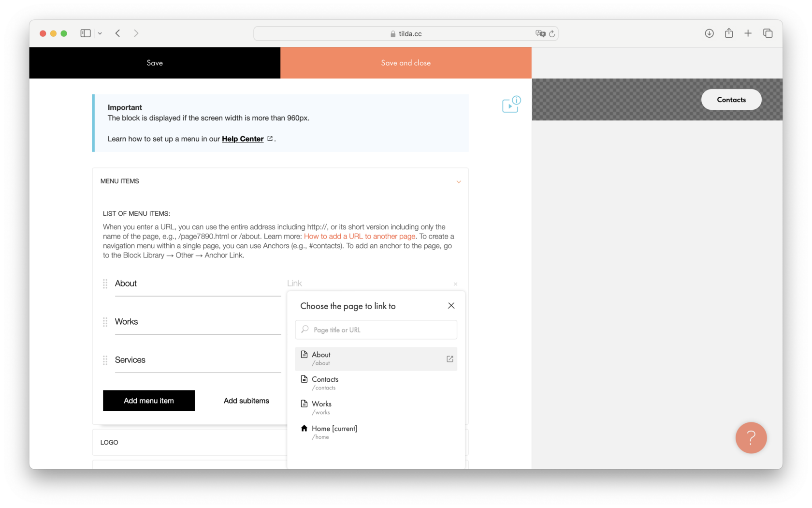Image resolution: width=812 pixels, height=508 pixels.
Task: Open the Help Center link
Action: 243,139
